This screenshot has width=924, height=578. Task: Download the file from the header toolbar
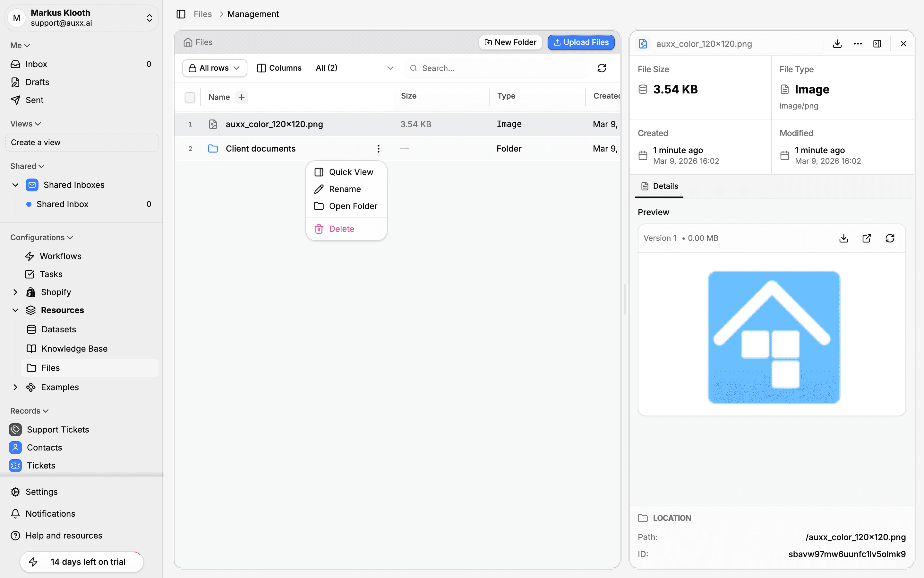pos(837,44)
